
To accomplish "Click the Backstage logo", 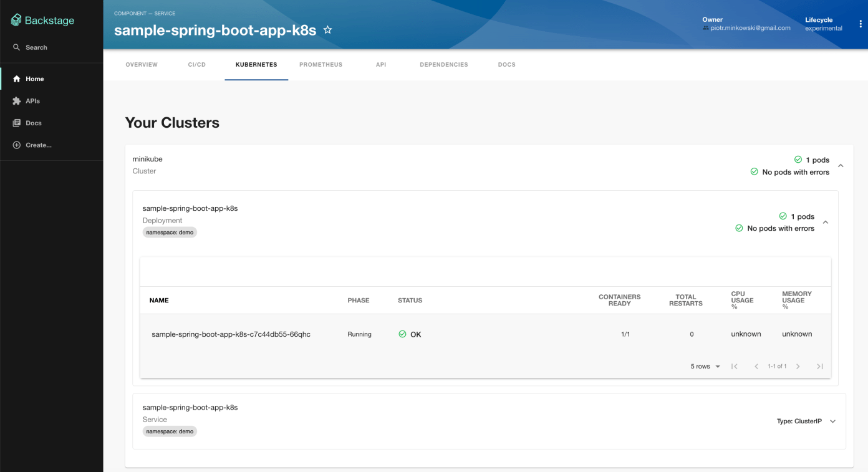I will (x=42, y=21).
